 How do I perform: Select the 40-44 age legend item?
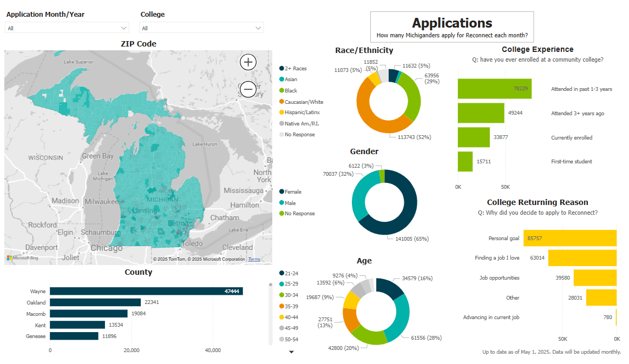(289, 317)
